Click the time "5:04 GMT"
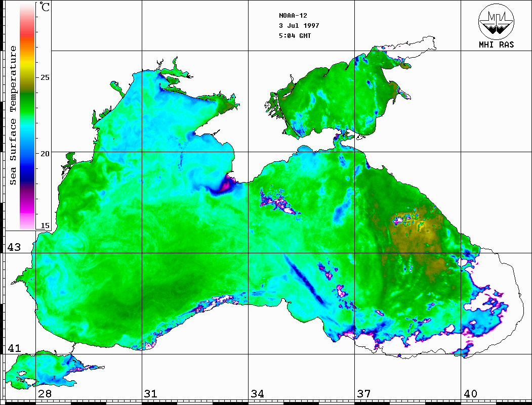This screenshot has height=405, width=532. pos(295,35)
